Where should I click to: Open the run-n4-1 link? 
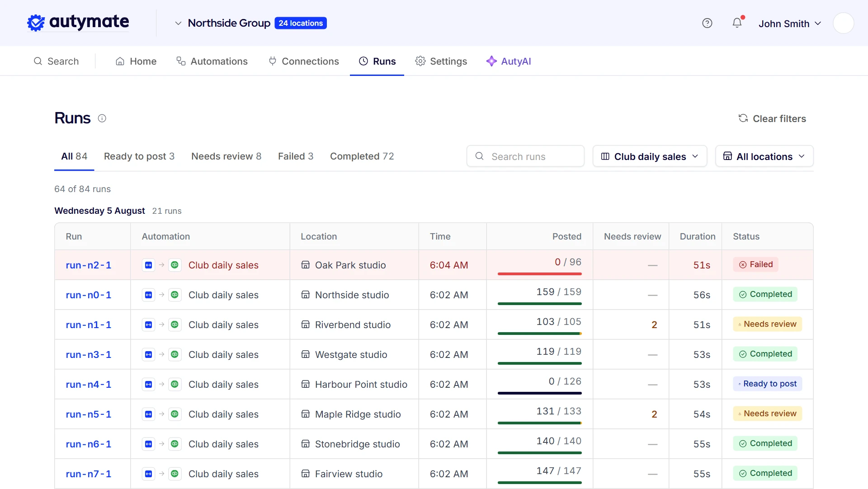coord(88,385)
